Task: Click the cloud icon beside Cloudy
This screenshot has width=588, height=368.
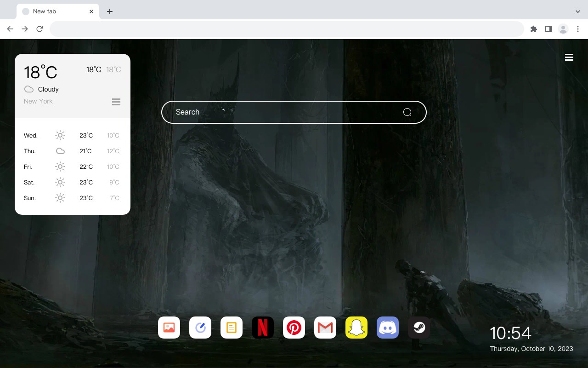Action: tap(29, 89)
